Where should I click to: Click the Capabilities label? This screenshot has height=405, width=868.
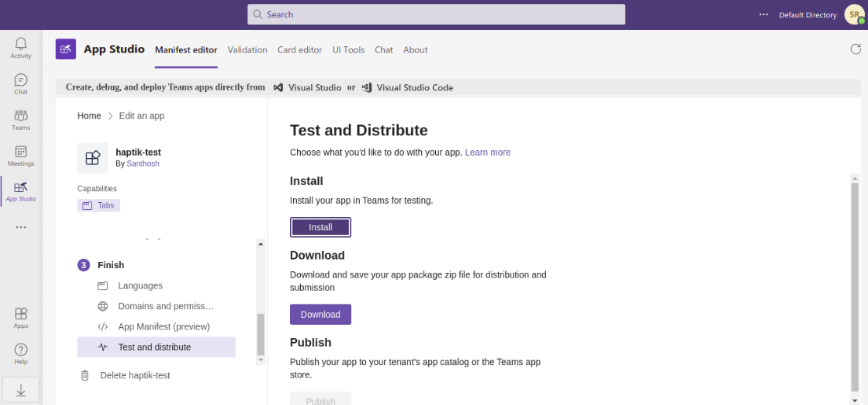[x=97, y=189]
